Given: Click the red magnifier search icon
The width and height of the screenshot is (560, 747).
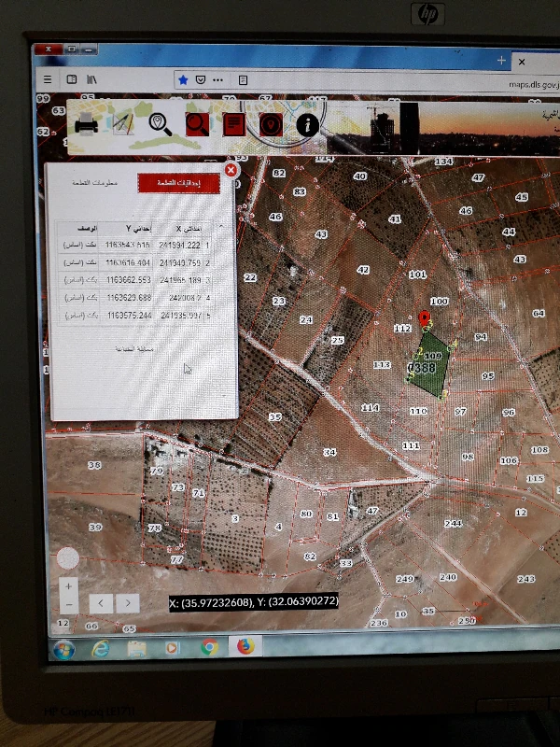Looking at the screenshot, I should 197,124.
